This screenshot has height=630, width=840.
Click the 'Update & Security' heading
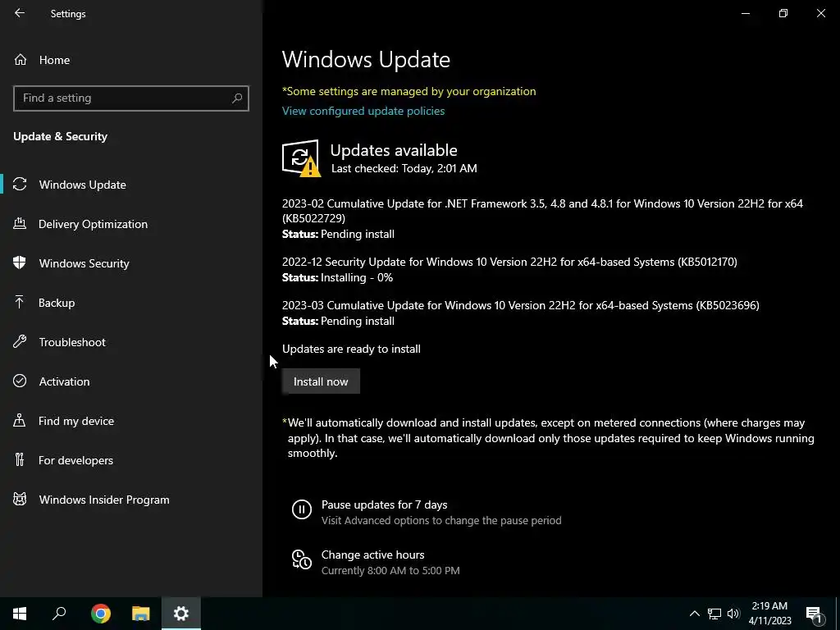61,137
